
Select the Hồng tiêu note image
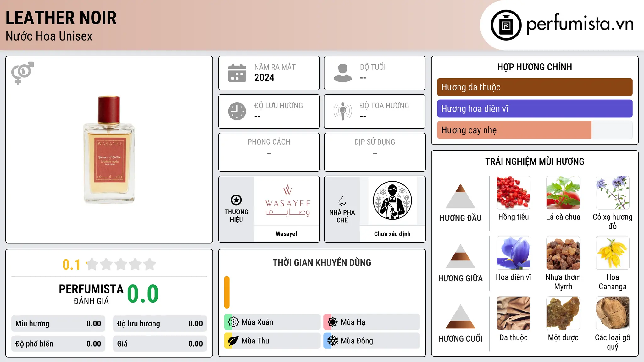click(x=514, y=193)
